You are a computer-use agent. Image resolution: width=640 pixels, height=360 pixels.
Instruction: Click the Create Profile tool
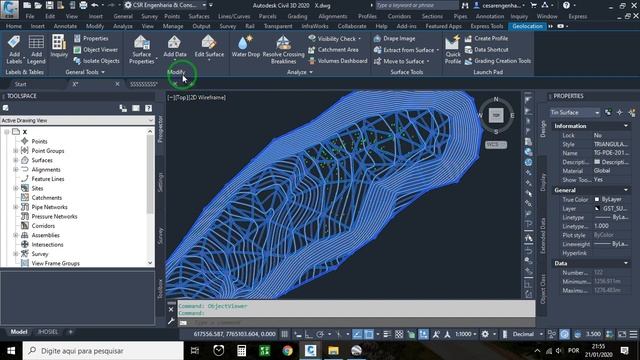click(486, 38)
